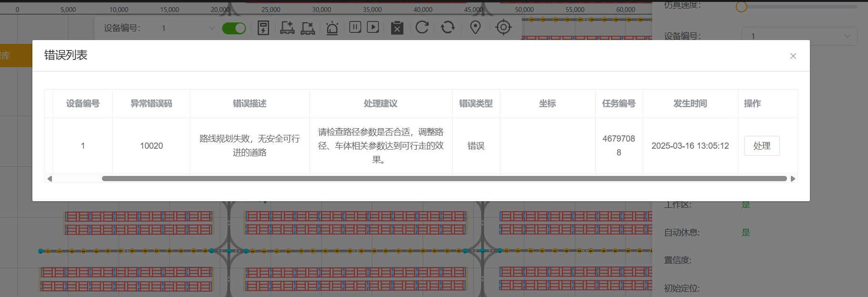Click the table's horizontal scrollbar left arrow

(x=50, y=179)
